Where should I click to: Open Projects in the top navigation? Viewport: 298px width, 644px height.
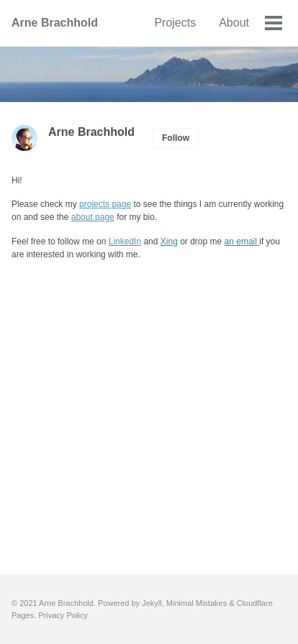[175, 22]
